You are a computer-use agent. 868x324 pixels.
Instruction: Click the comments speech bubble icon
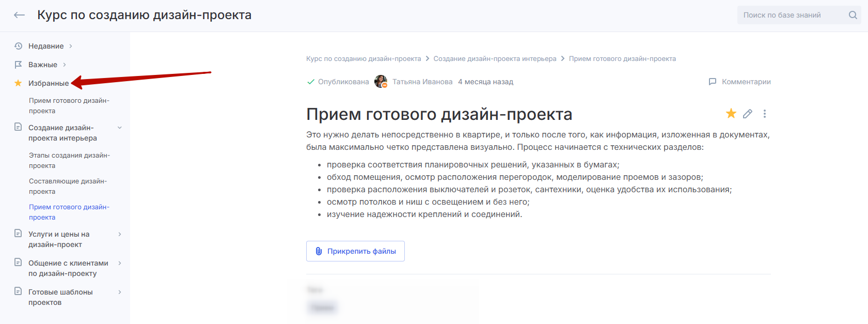[713, 82]
